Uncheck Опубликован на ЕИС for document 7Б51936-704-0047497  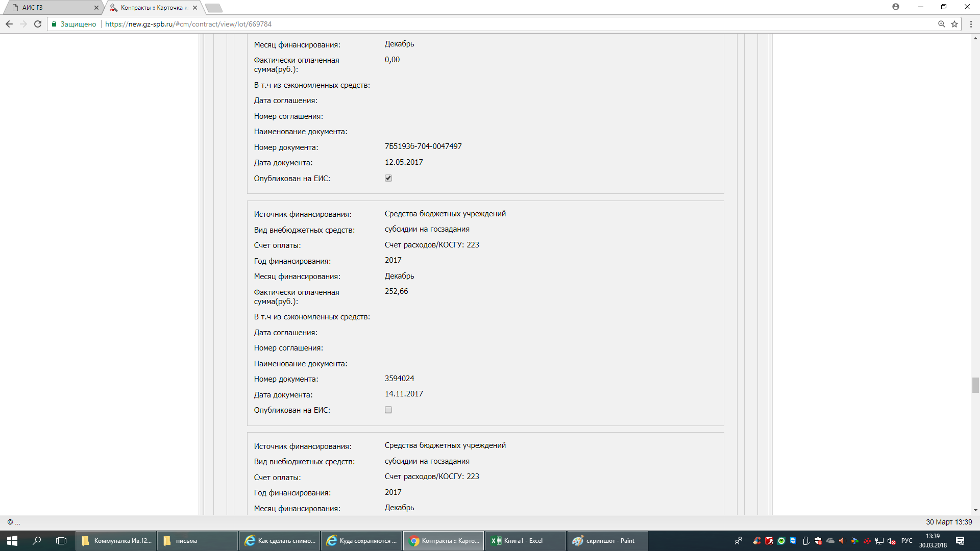pos(388,178)
